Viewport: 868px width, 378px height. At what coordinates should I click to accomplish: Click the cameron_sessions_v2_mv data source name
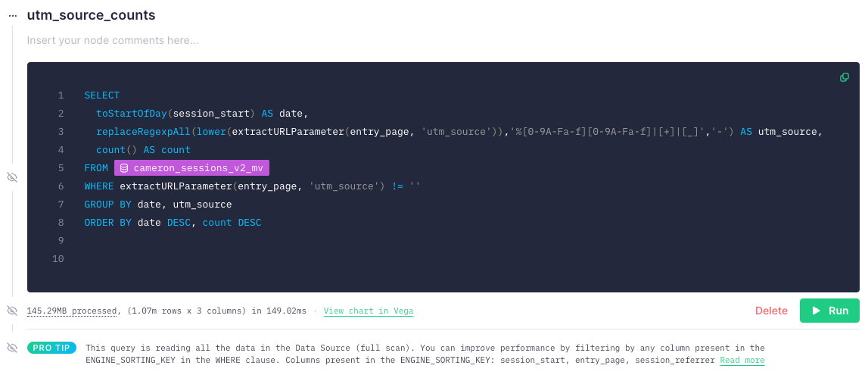[x=198, y=168]
